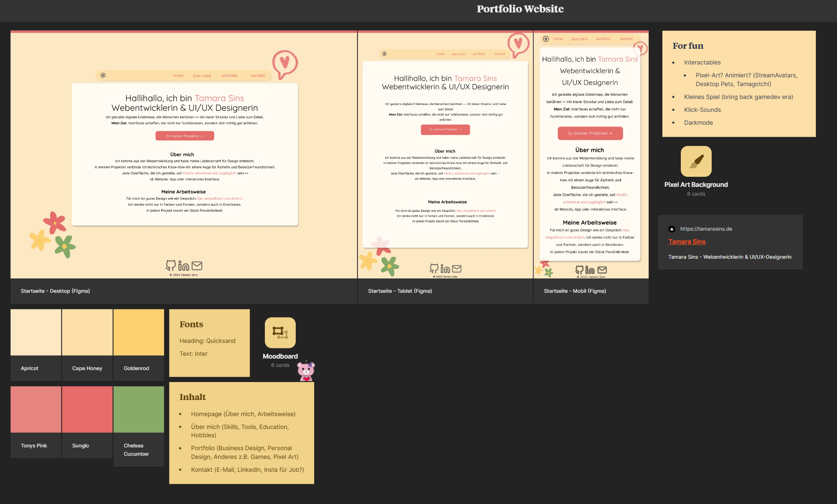Open the Tamara Sins hyperlink

coord(687,242)
